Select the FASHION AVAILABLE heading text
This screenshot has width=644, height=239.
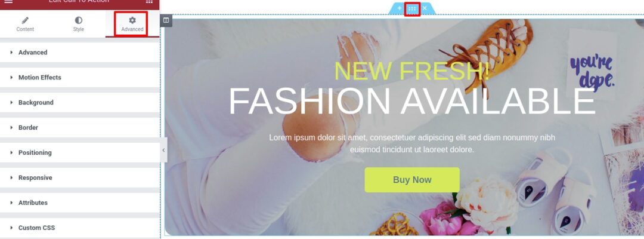click(x=411, y=101)
